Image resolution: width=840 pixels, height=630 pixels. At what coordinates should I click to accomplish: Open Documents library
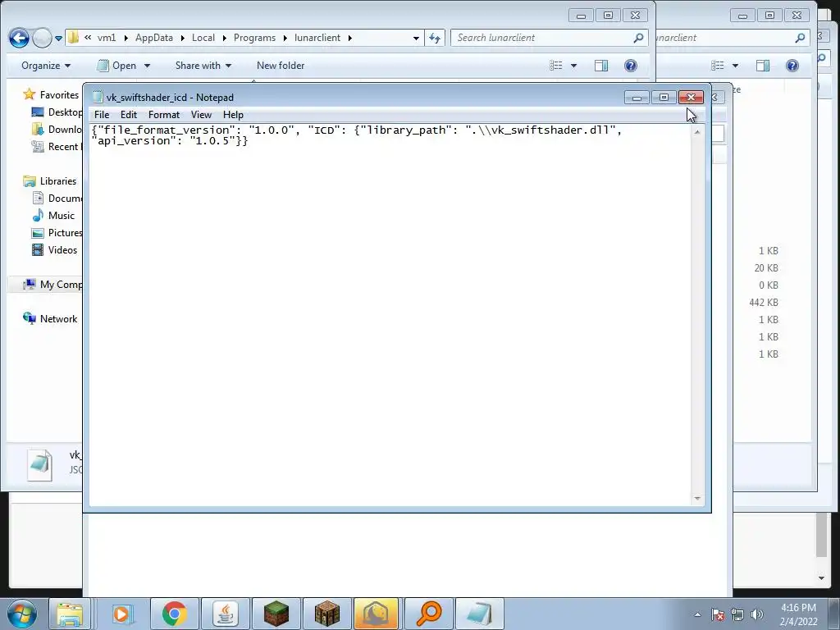coord(57,199)
